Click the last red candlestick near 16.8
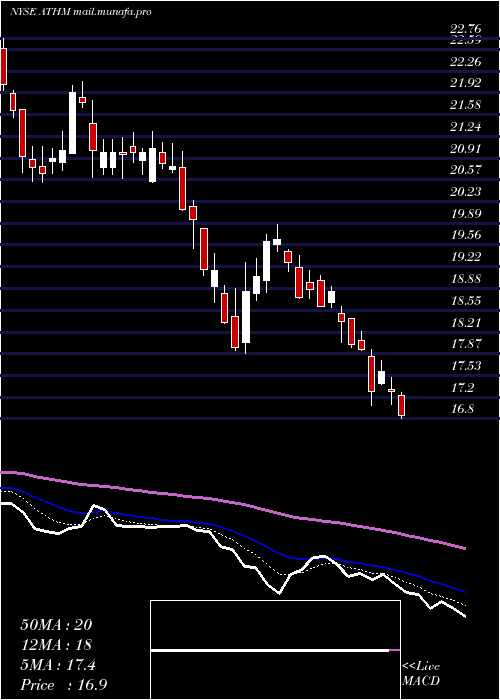 tap(401, 405)
